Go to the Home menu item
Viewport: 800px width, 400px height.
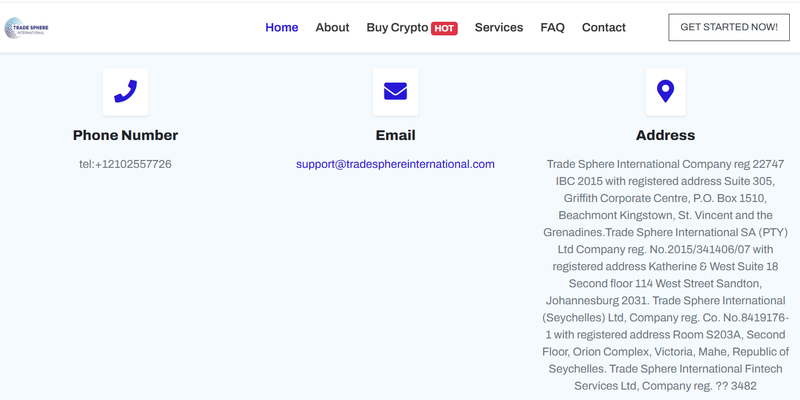coord(282,28)
